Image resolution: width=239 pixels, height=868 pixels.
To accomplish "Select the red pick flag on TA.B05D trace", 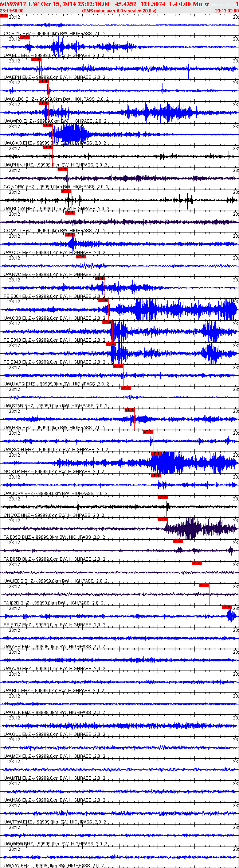I will point(178,541).
